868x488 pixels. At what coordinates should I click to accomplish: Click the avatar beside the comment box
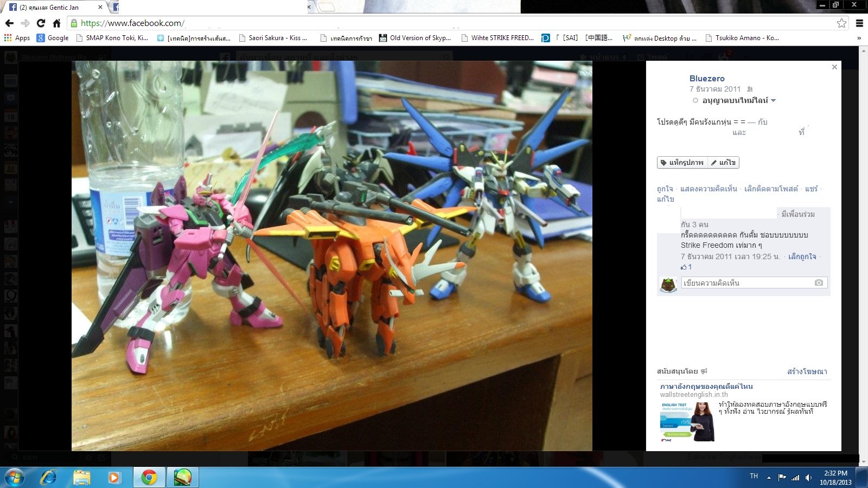coord(668,284)
